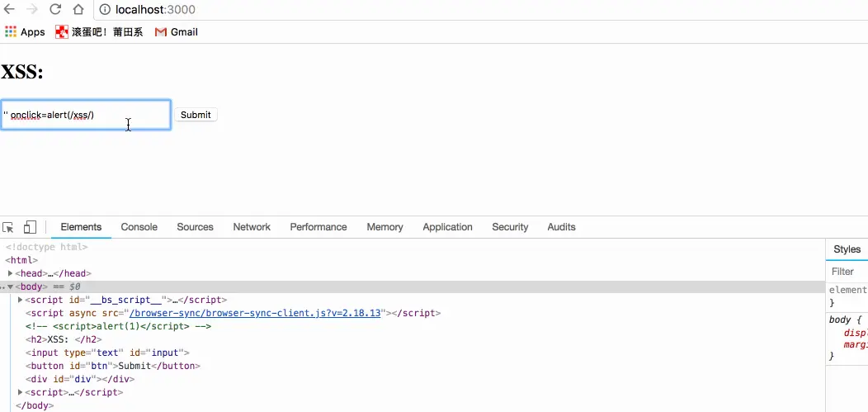
Task: Open the Security tab
Action: [x=510, y=227]
